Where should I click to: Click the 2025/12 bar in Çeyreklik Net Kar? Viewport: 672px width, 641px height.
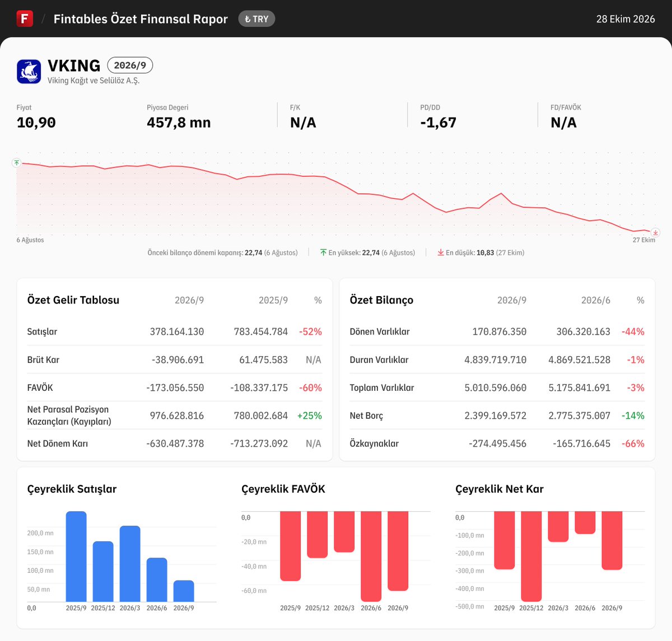tap(531, 556)
